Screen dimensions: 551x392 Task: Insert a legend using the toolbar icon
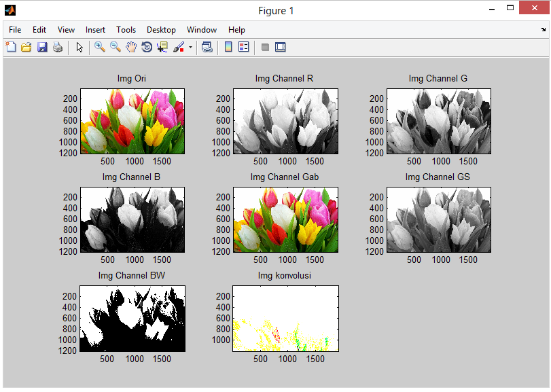243,47
